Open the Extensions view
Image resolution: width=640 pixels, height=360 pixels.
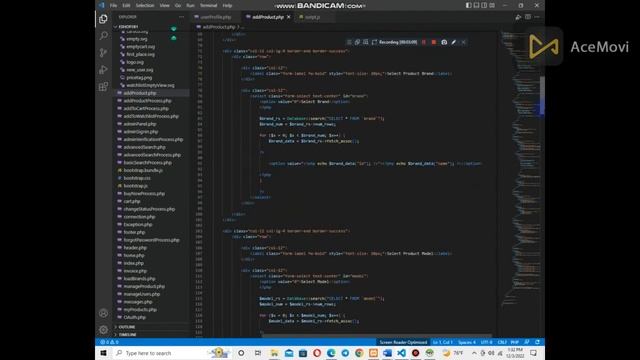tap(104, 86)
